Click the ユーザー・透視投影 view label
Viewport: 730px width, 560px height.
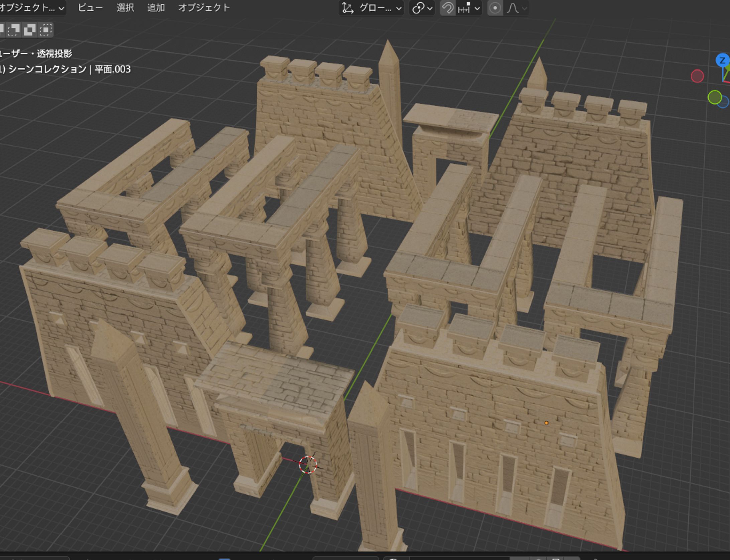[36, 54]
